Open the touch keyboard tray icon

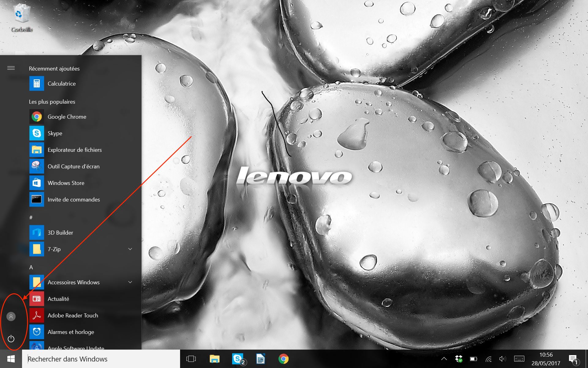(519, 358)
